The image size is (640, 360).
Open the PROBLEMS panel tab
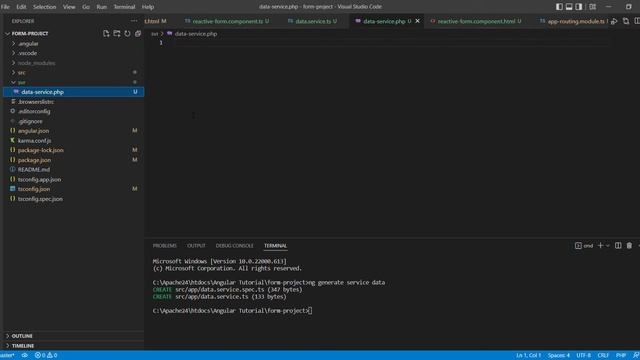coord(164,246)
